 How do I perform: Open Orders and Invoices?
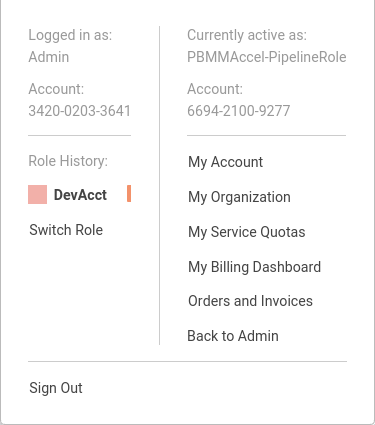(250, 301)
